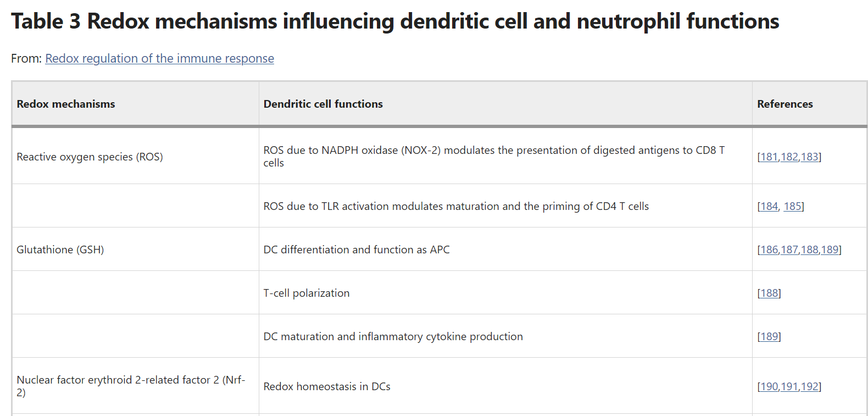868x416 pixels.
Task: Click reference 187 in the Glutathione row
Action: 789,250
